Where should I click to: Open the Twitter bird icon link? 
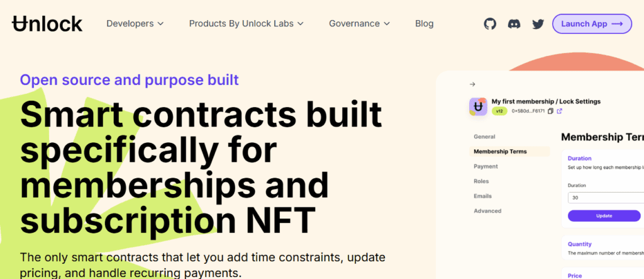(x=538, y=24)
